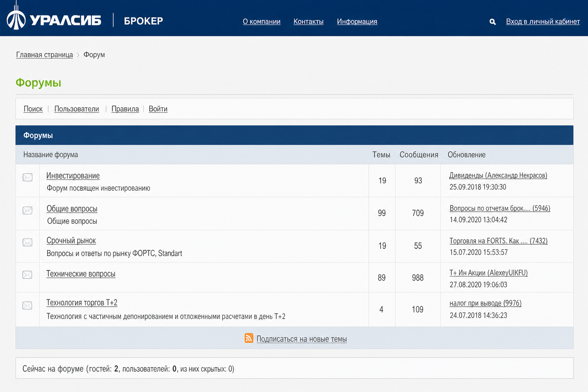Click topic count 89 for Технические вопросы
The height and width of the screenshot is (392, 588).
point(382,278)
